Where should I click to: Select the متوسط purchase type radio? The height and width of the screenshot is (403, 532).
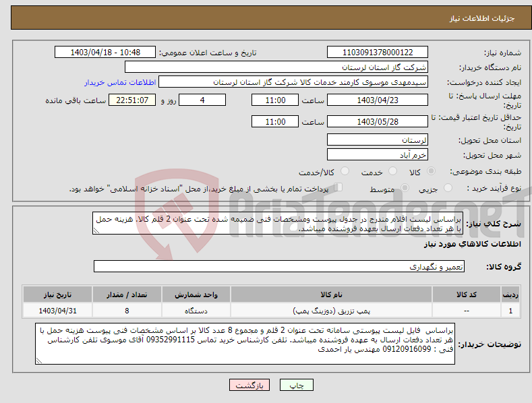tap(405, 187)
